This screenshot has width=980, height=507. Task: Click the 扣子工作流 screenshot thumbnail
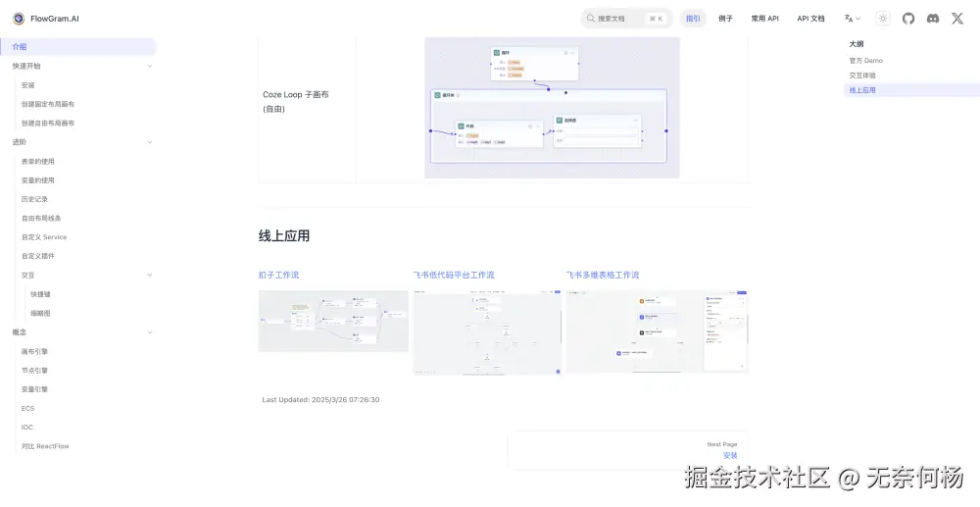tap(333, 322)
